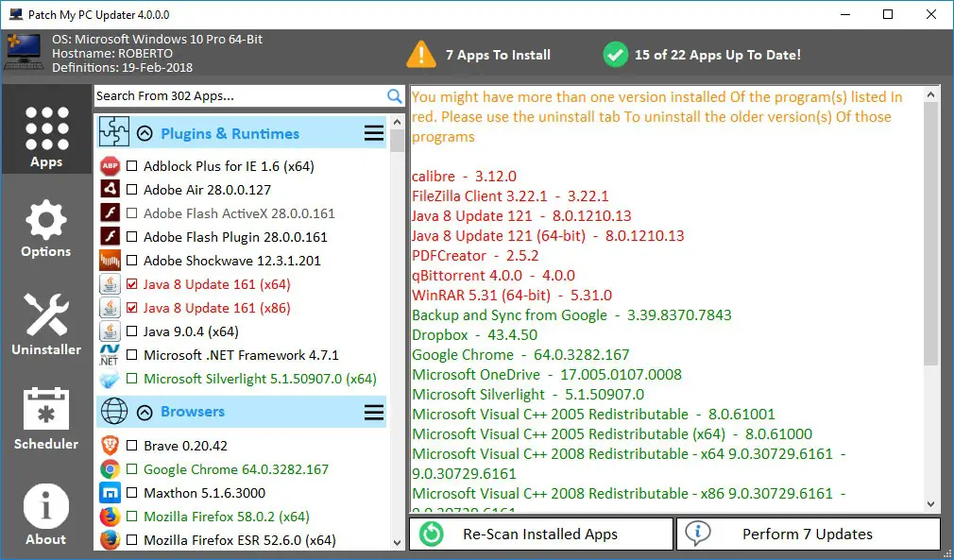Click the Browsers globe icon
The height and width of the screenshot is (560, 954).
point(114,412)
